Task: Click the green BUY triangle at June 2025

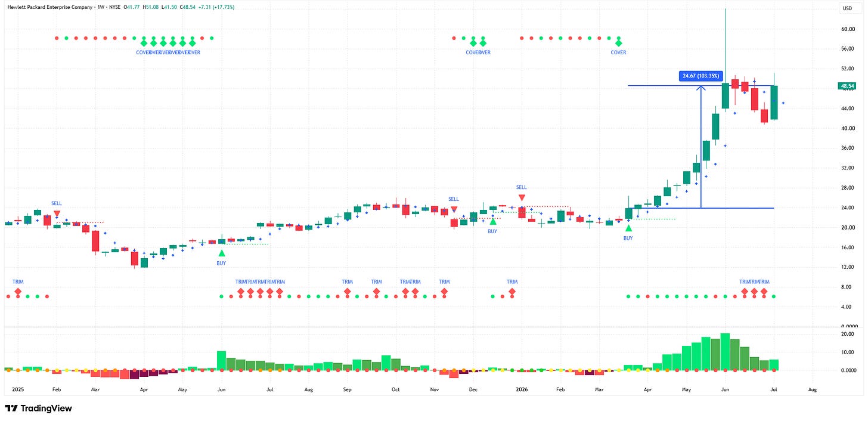Action: tap(222, 253)
